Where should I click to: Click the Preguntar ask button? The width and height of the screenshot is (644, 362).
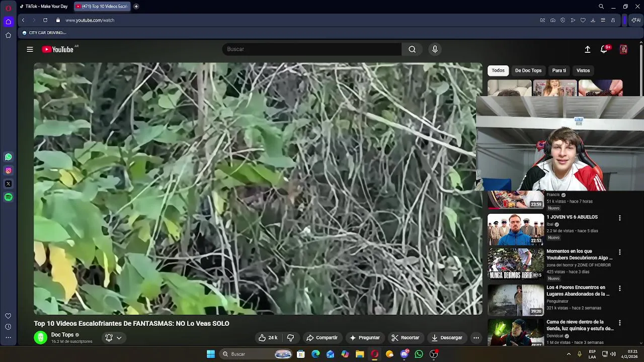pyautogui.click(x=365, y=338)
